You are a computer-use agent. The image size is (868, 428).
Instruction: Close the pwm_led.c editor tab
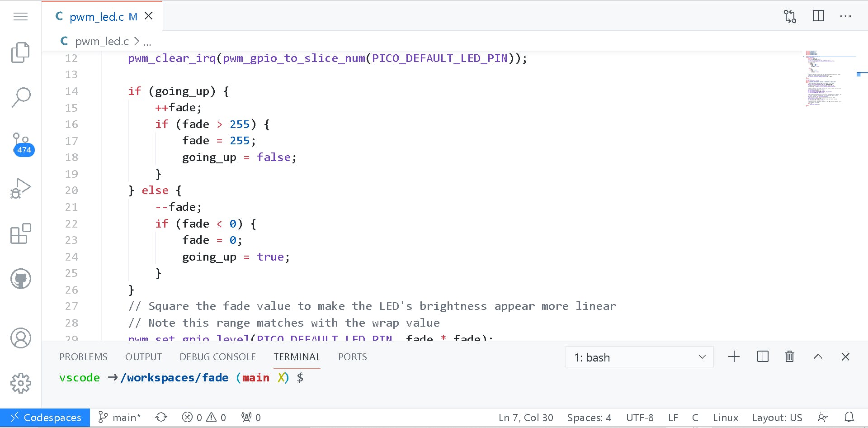pos(148,16)
